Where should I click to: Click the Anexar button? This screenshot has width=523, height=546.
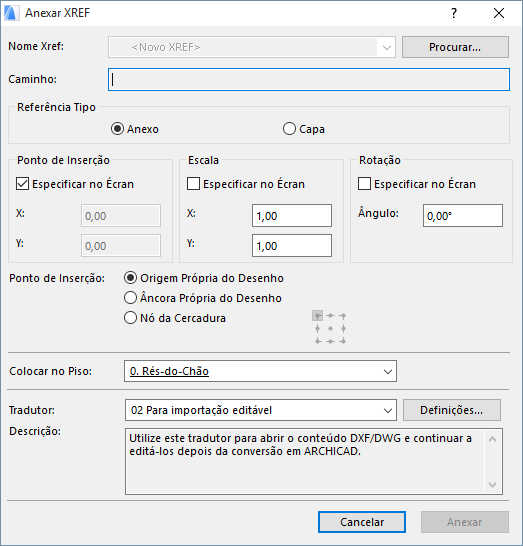click(x=465, y=522)
